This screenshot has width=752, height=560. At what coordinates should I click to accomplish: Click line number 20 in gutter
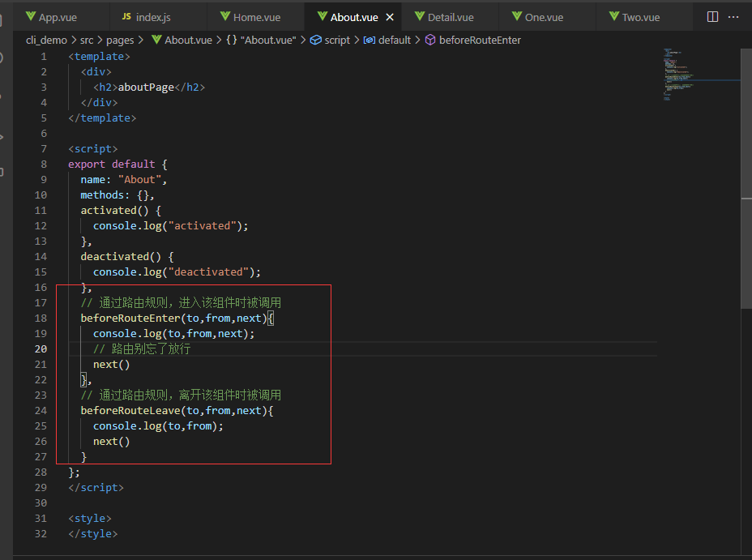(41, 349)
